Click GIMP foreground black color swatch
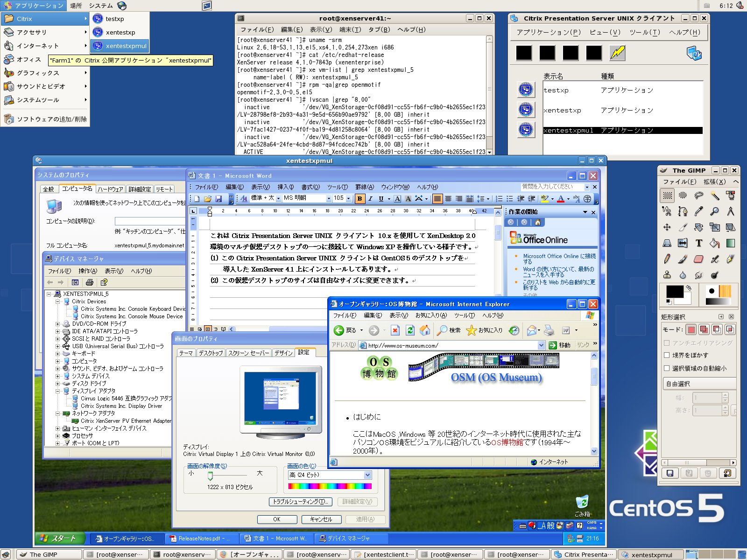The image size is (747, 560). click(x=674, y=292)
